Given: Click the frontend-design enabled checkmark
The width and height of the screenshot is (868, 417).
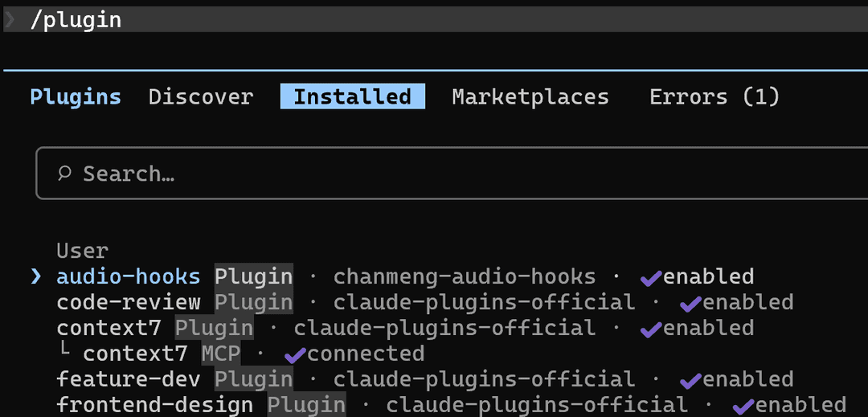Looking at the screenshot, I should point(743,406).
